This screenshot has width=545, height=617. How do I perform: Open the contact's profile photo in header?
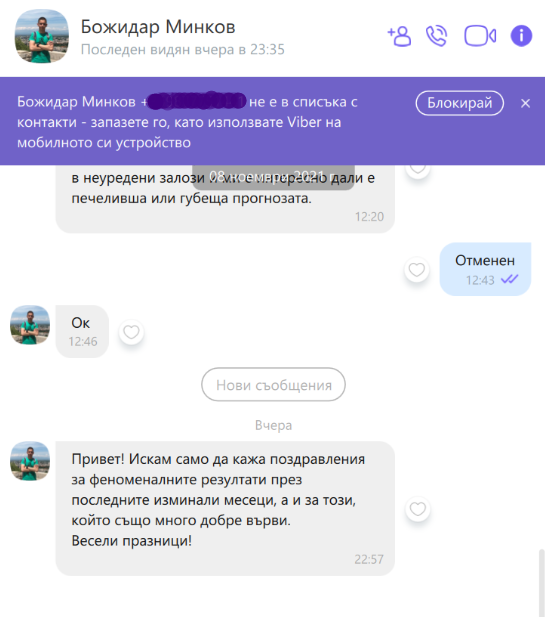[42, 36]
